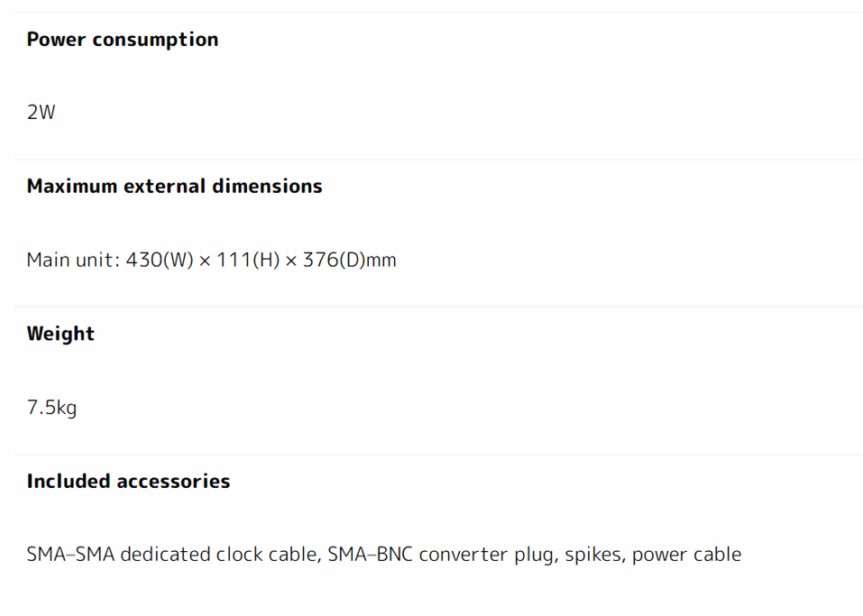Click "power cable" in accessories list

[x=686, y=555]
